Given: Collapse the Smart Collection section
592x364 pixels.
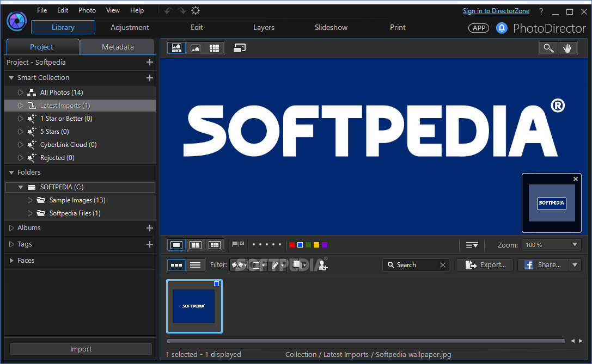Looking at the screenshot, I should [x=11, y=78].
